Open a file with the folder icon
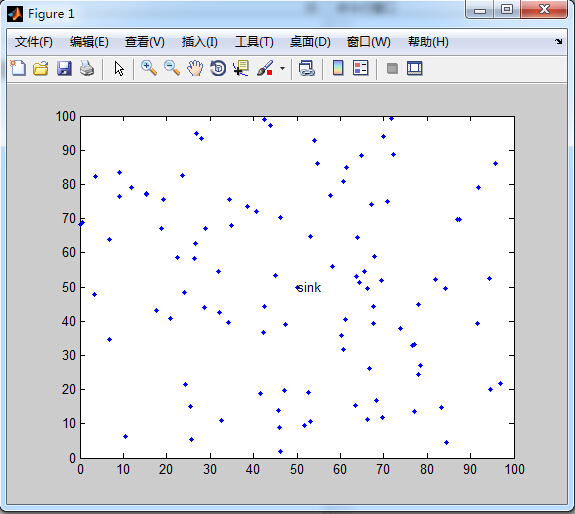This screenshot has height=514, width=575. point(41,68)
